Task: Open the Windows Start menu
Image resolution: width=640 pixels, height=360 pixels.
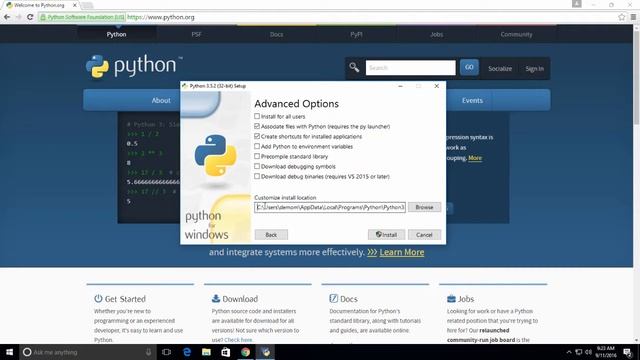Action: click(x=9, y=352)
